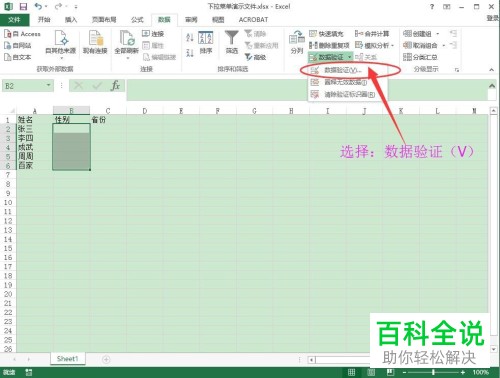This screenshot has height=378, width=500.
Task: Click 清除 (Clear filter) icon
Action: (248, 34)
